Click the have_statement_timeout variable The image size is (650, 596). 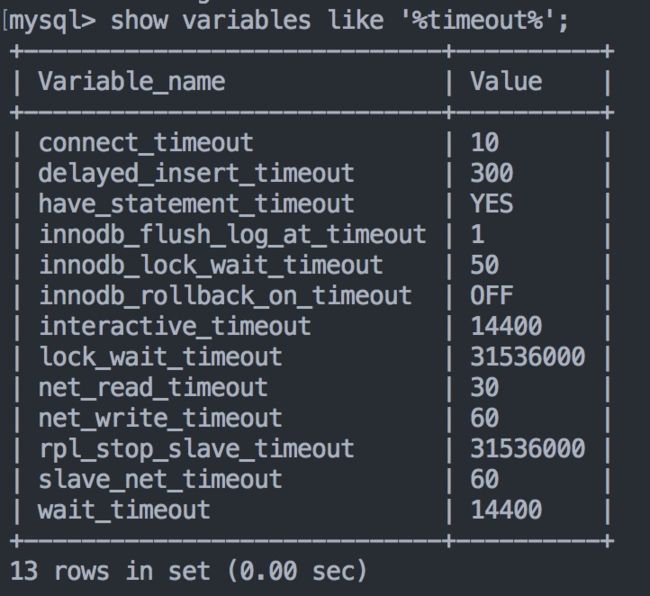pos(196,204)
